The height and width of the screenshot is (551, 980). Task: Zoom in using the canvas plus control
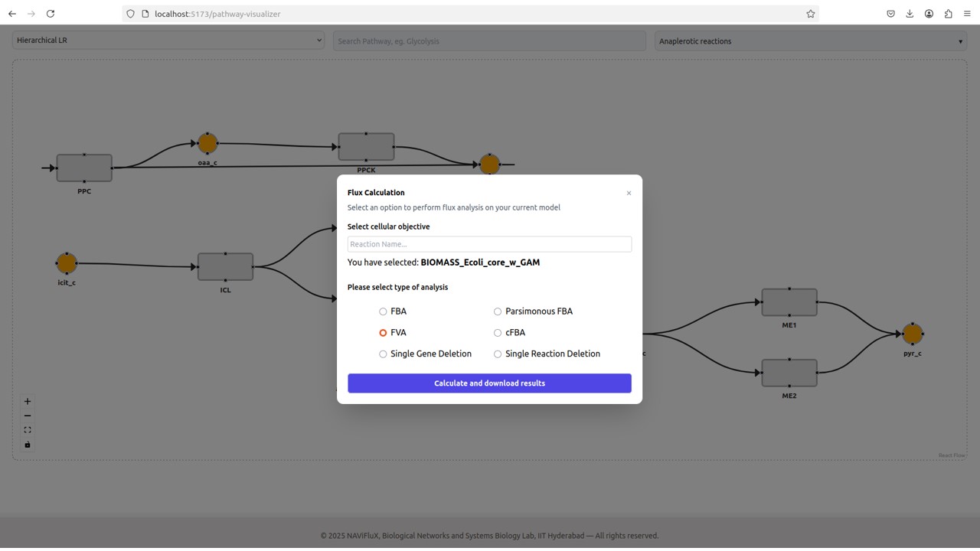coord(28,400)
